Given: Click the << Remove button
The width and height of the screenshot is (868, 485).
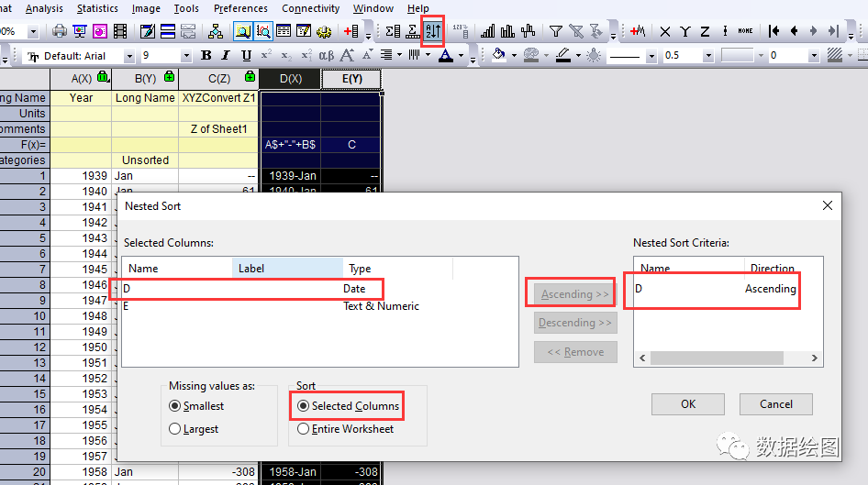Looking at the screenshot, I should coord(575,352).
